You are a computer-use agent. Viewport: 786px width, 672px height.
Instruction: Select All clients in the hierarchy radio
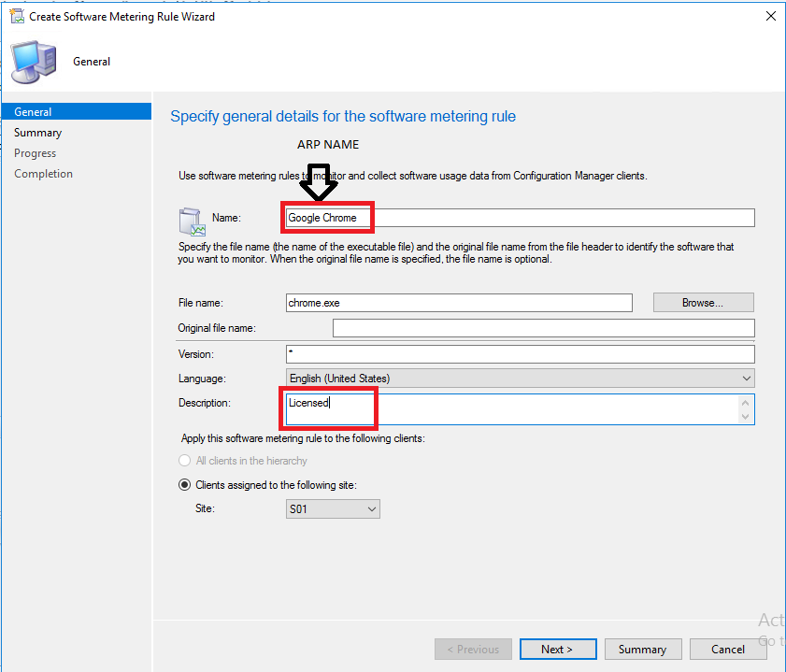click(184, 461)
